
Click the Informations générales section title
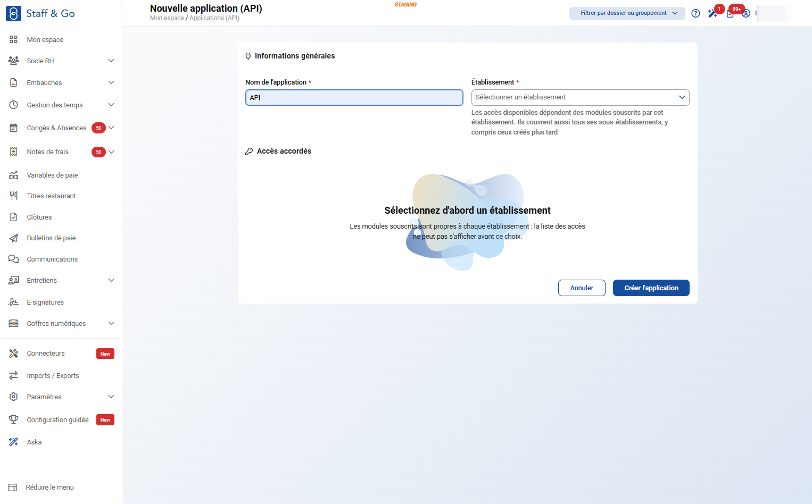point(295,56)
